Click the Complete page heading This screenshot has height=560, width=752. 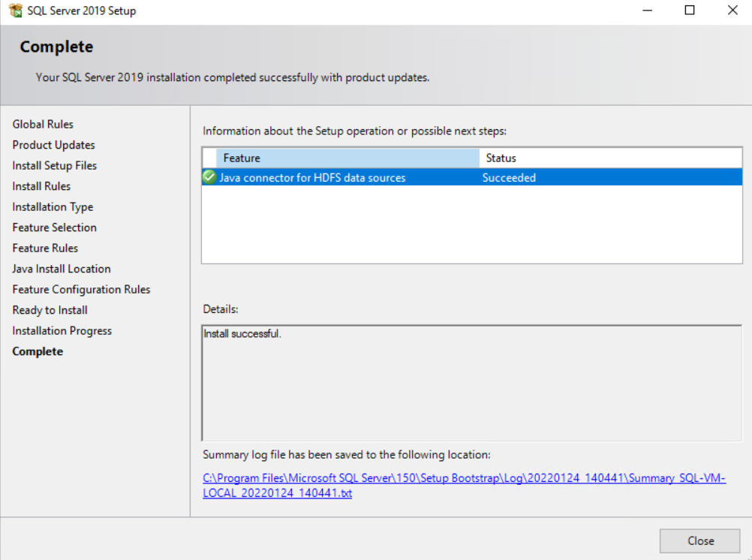(56, 47)
